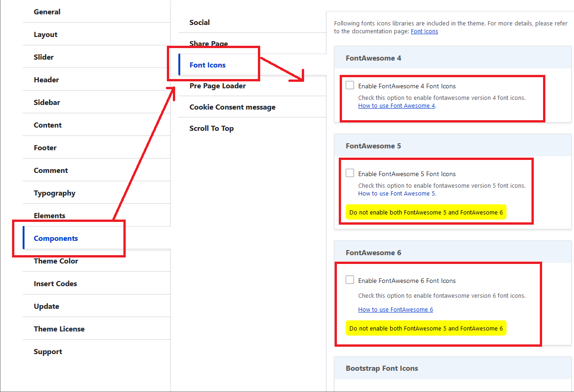This screenshot has height=392, width=574.
Task: Select the Slider tab in sidebar
Action: (x=44, y=57)
